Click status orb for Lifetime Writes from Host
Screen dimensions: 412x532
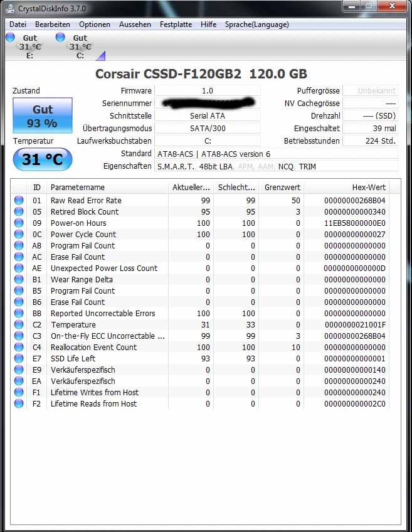point(19,392)
